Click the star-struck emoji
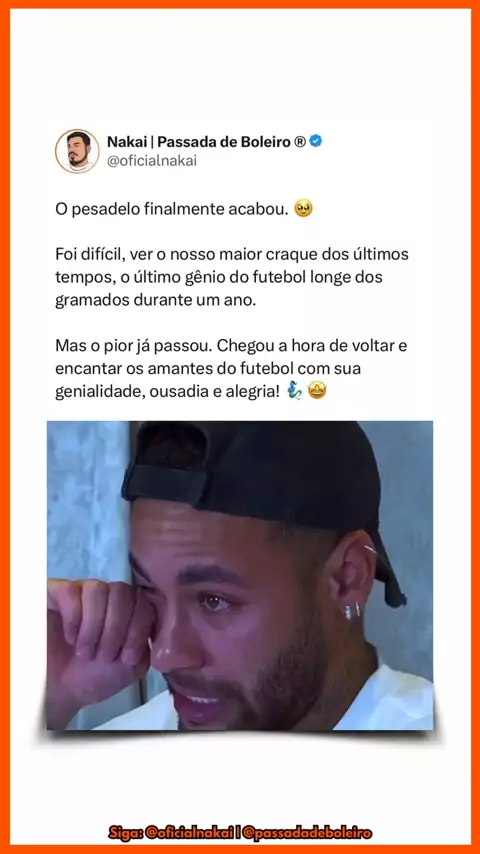480x854 pixels. click(x=317, y=391)
